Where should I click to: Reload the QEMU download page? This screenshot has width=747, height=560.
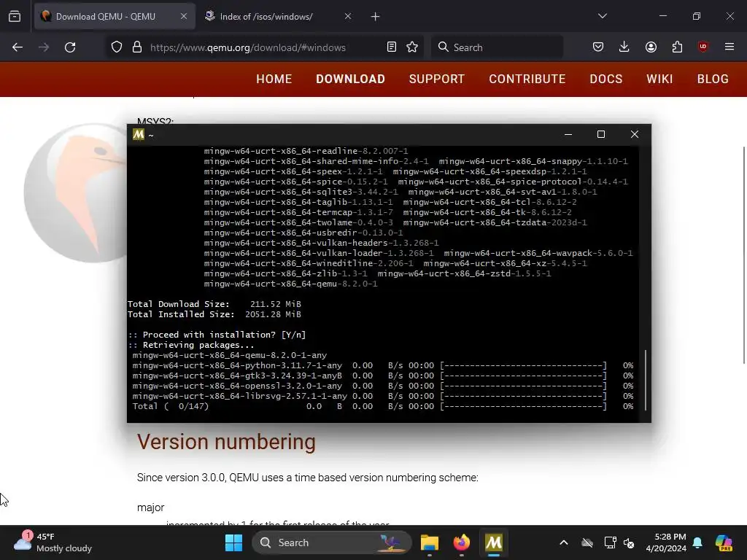point(70,47)
